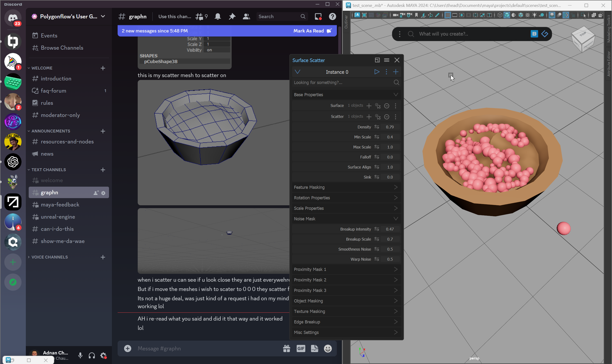
Task: Click Mark As Read in Discord
Action: click(x=308, y=31)
